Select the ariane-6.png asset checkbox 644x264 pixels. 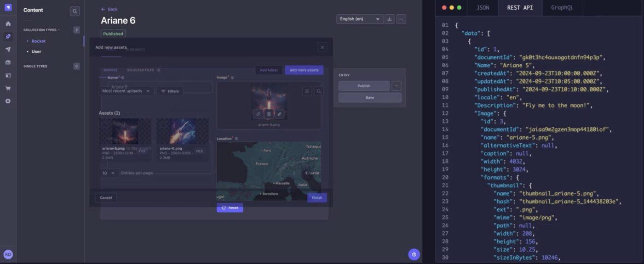point(162,125)
